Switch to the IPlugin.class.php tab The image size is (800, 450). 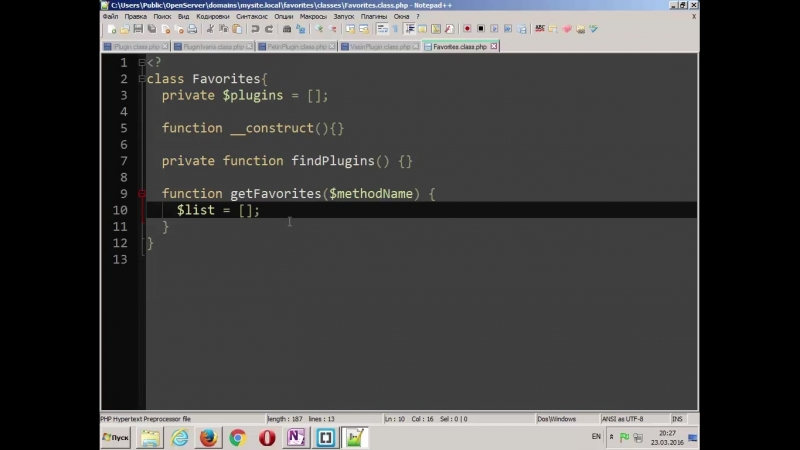point(136,46)
